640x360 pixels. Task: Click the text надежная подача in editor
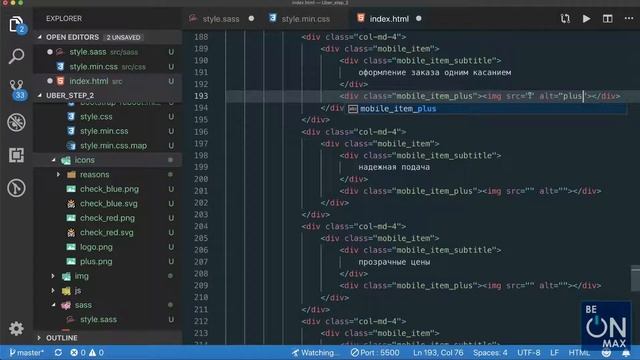pos(393,167)
